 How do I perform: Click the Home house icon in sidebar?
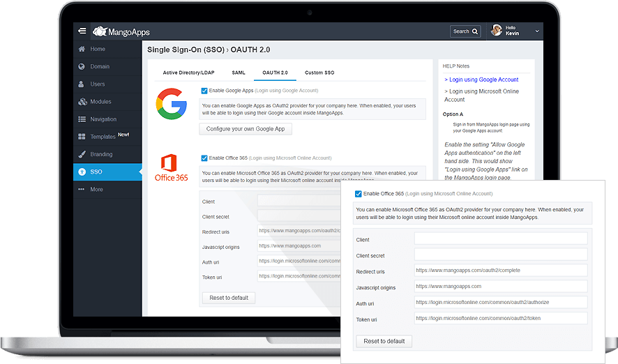(x=82, y=49)
